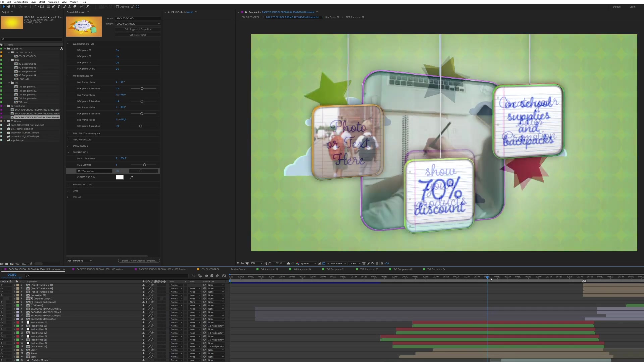644x362 pixels.
Task: Click the Learn workspace link
Action: tap(632, 7)
